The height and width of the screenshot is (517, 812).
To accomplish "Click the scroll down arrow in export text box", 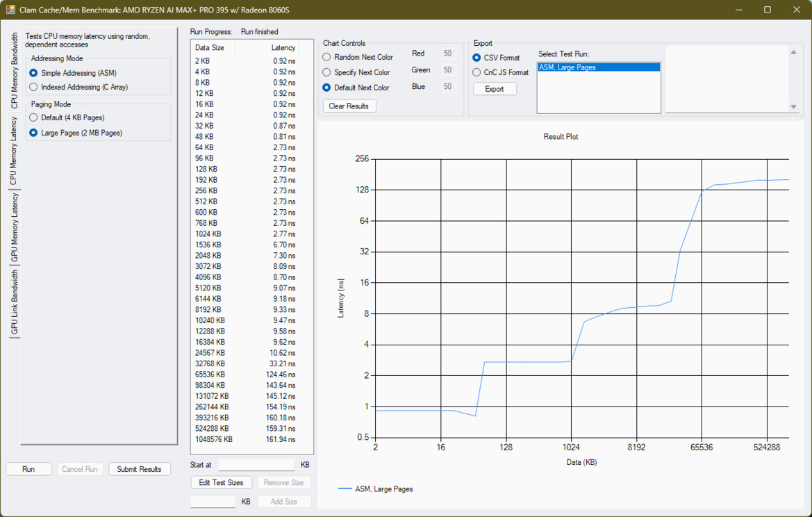I will (793, 107).
